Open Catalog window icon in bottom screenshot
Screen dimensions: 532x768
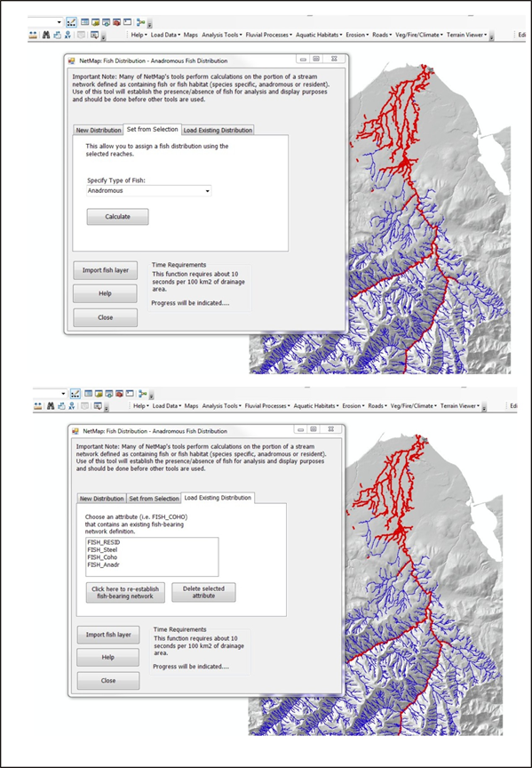pos(99,393)
